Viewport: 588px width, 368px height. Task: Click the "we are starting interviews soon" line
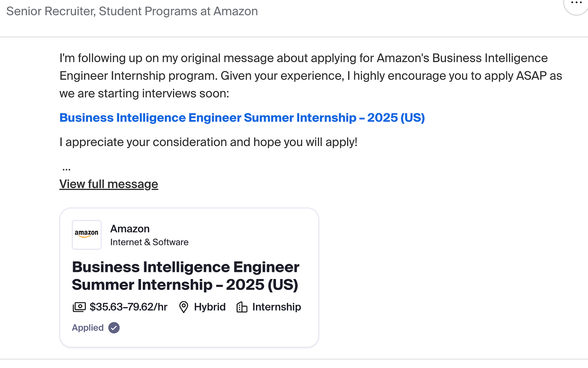[144, 94]
